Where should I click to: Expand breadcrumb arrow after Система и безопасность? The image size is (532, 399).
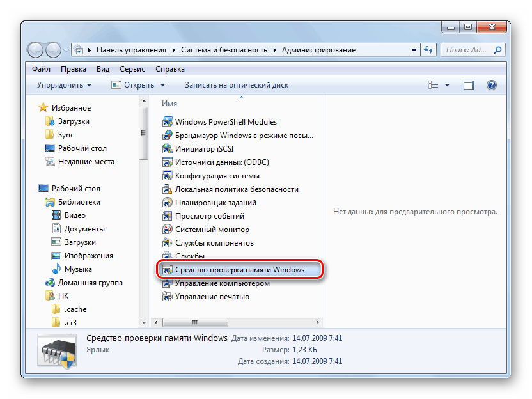pos(274,51)
